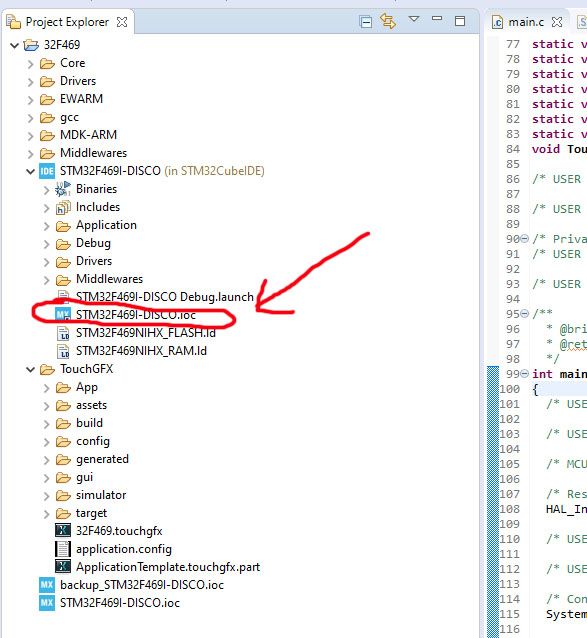Image resolution: width=587 pixels, height=638 pixels.
Task: Expand the Debug folder
Action: pos(46,244)
